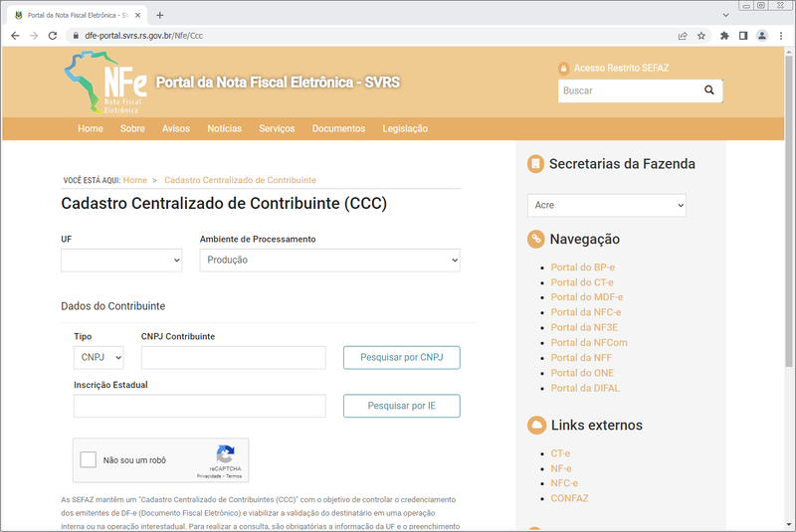Open the CONFAZ external link
This screenshot has width=796, height=532.
(x=569, y=498)
